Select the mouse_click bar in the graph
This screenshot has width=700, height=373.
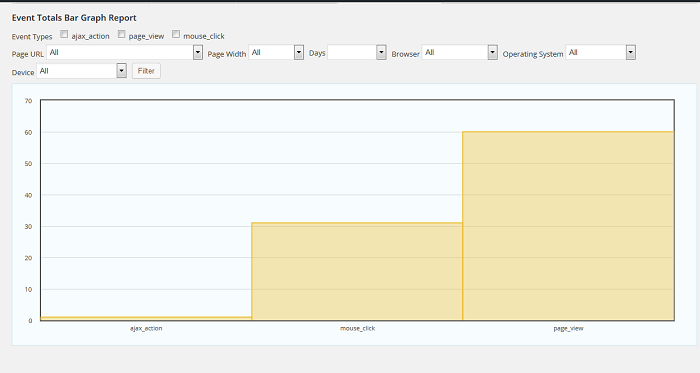pyautogui.click(x=357, y=271)
